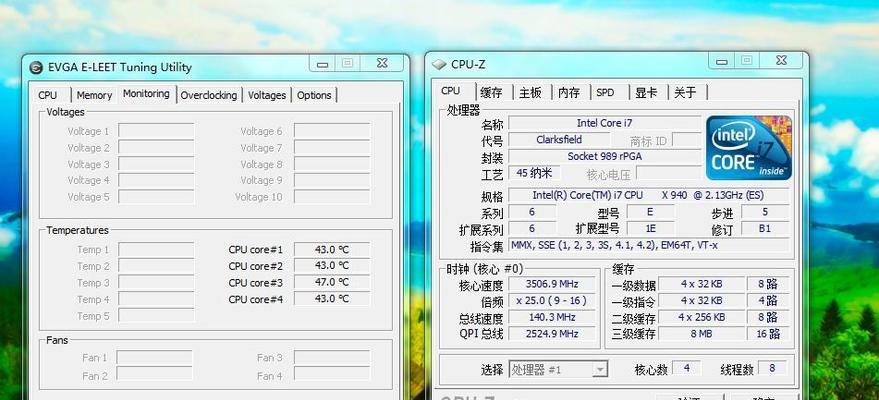
Task: Click the 45 纳米 process value
Action: 534,173
